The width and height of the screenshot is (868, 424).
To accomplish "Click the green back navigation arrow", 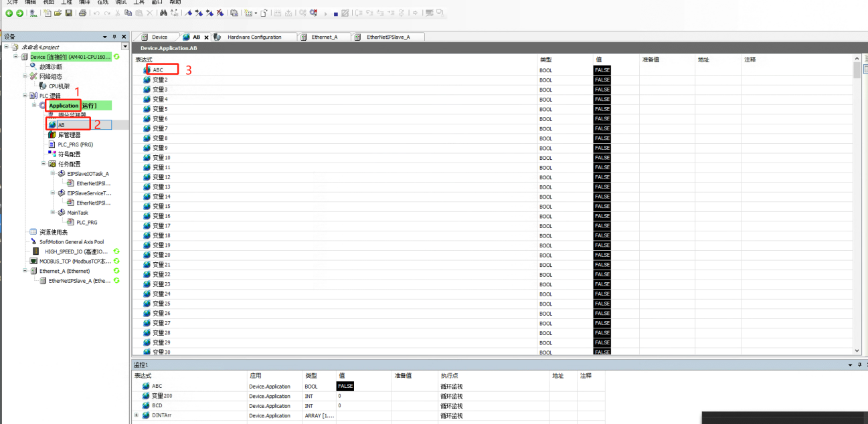I will 9,13.
